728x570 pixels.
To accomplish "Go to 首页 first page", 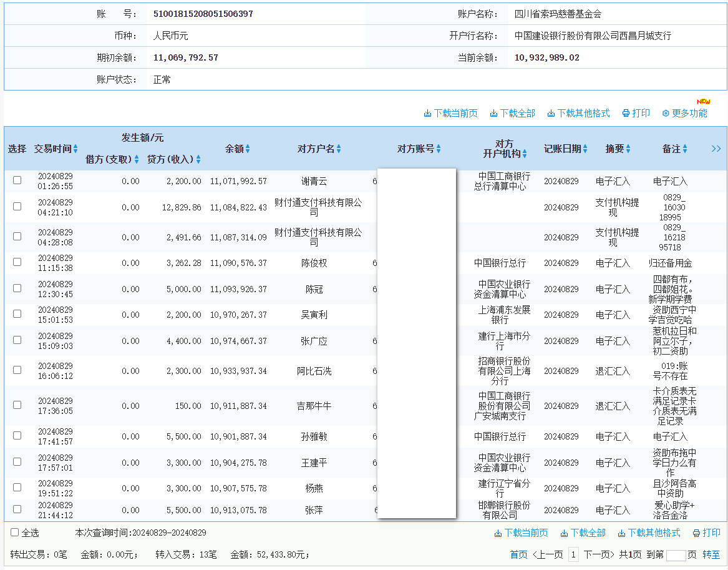I will pos(518,554).
